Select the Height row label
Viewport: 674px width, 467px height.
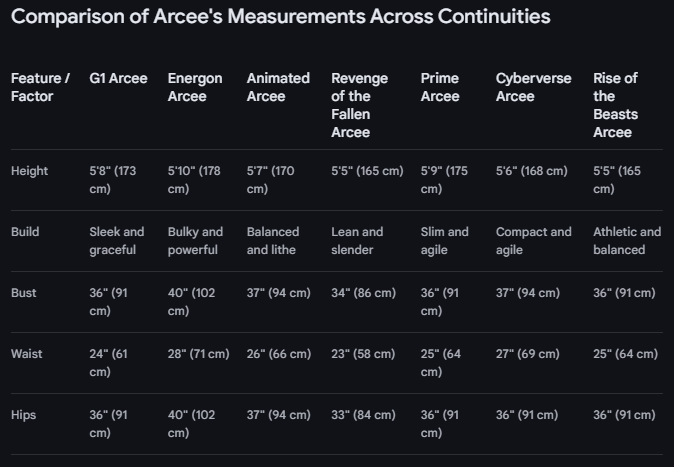coord(29,171)
